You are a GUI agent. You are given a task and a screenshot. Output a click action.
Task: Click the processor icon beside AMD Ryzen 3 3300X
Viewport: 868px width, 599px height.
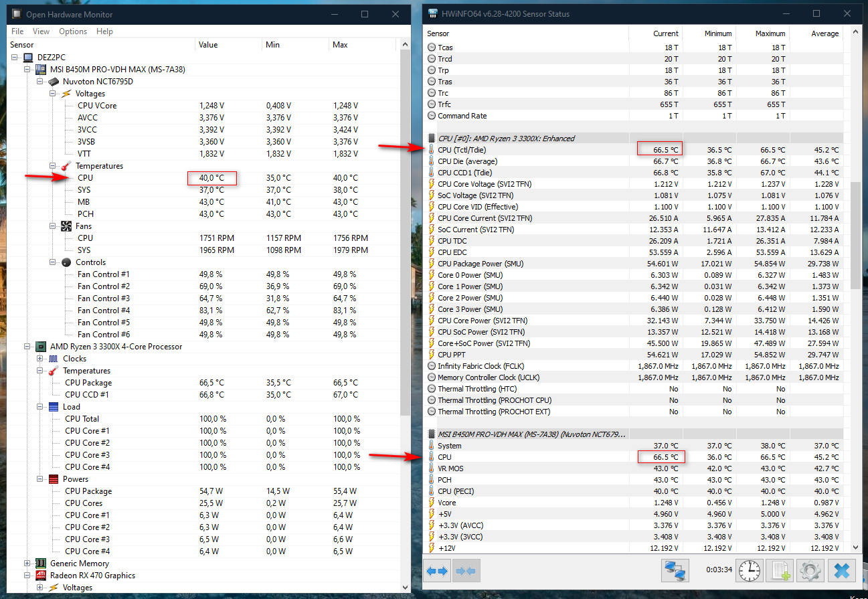click(x=41, y=347)
